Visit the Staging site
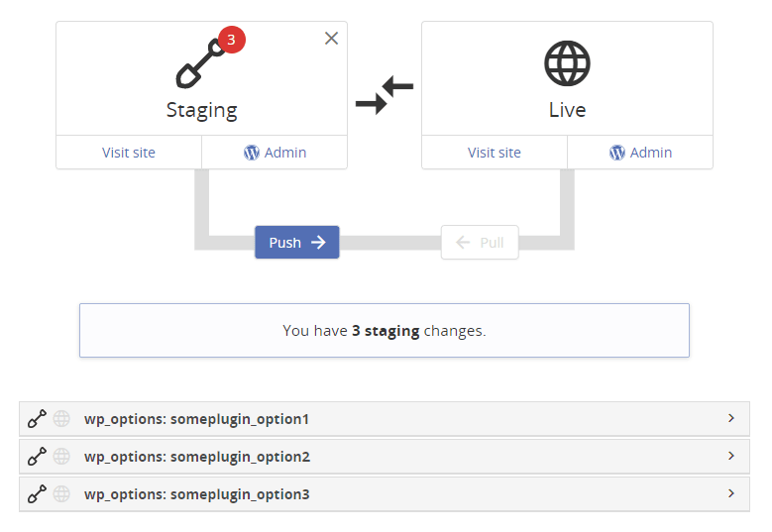 coord(129,153)
